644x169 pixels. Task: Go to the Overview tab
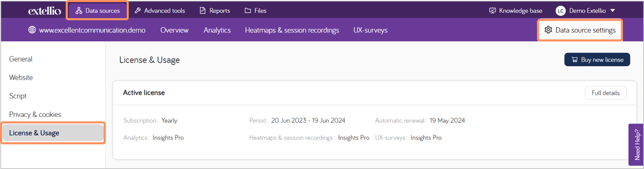(174, 30)
